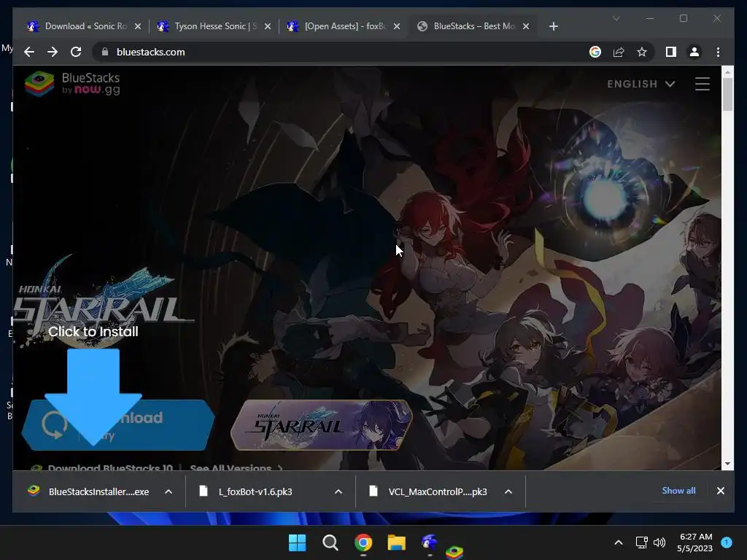747x560 pixels.
Task: Click the Google icon in address bar
Action: pos(595,52)
